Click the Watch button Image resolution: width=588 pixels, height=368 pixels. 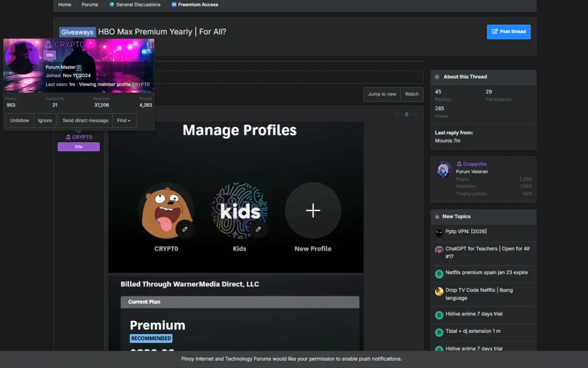(x=412, y=94)
